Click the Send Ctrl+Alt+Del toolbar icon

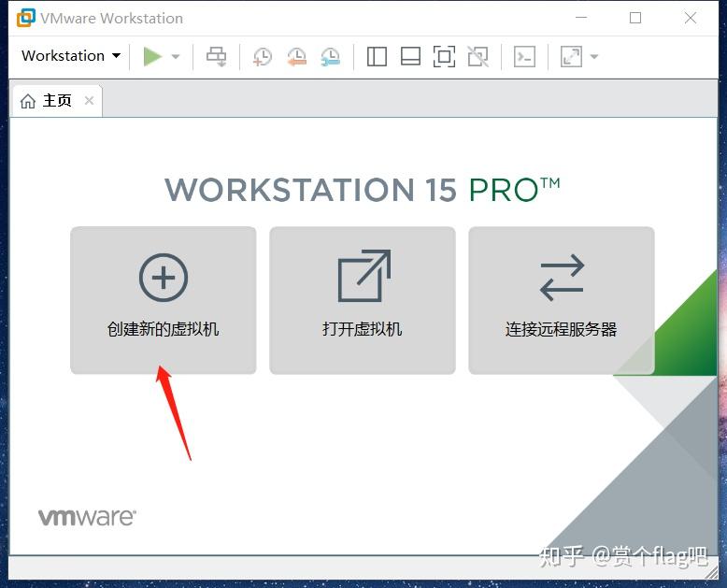(x=216, y=57)
